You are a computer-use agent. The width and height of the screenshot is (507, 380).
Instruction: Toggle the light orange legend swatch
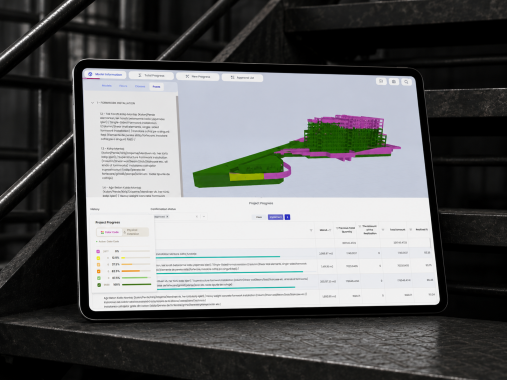(98, 265)
